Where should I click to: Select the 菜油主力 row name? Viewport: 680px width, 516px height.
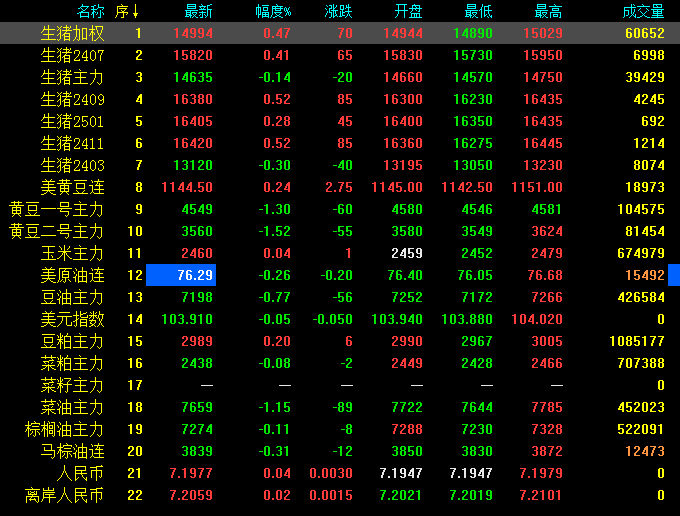click(72, 408)
